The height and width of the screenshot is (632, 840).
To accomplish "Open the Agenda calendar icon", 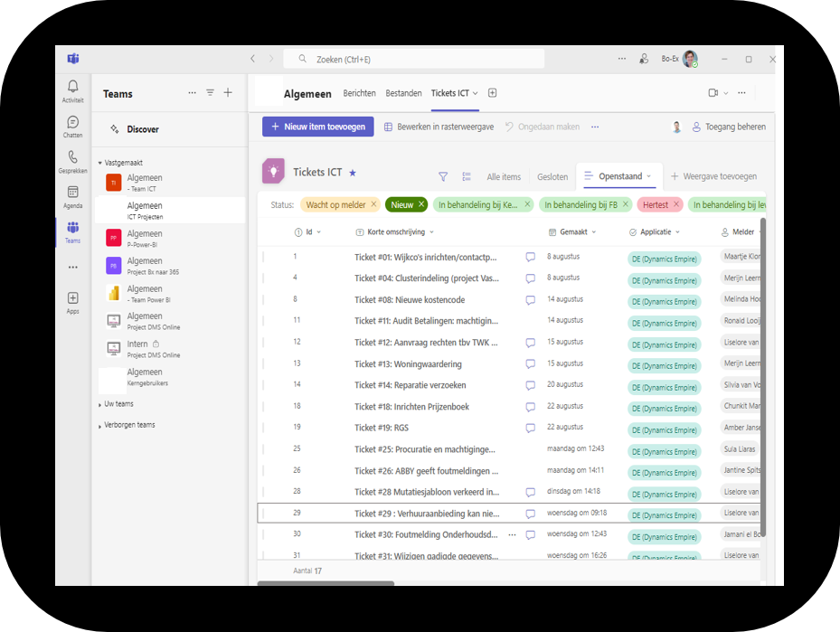I will [x=72, y=193].
